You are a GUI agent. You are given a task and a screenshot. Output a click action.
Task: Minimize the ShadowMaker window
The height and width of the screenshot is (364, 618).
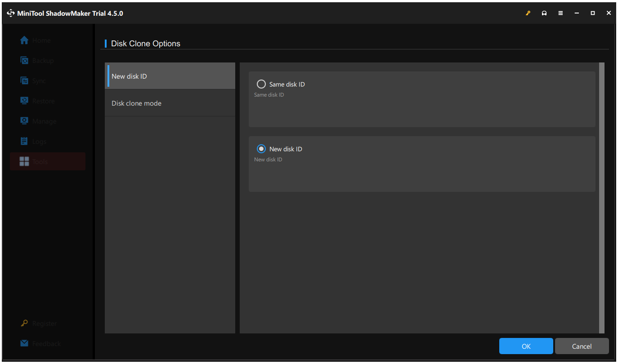tap(577, 13)
